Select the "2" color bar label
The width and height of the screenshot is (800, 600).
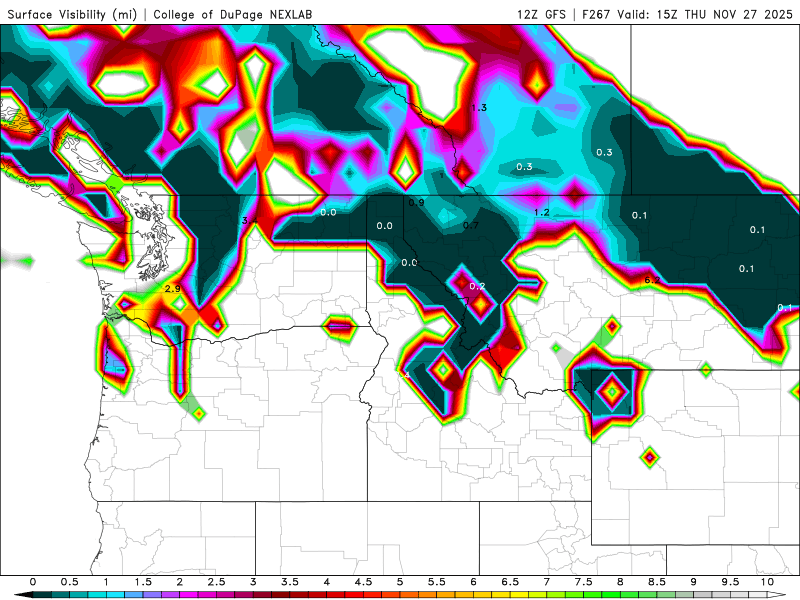(180, 582)
